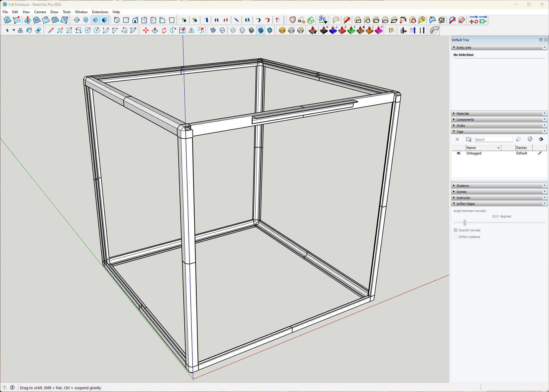Switch to Iso standard view
Screen dimensions: 549x392
coord(117,20)
